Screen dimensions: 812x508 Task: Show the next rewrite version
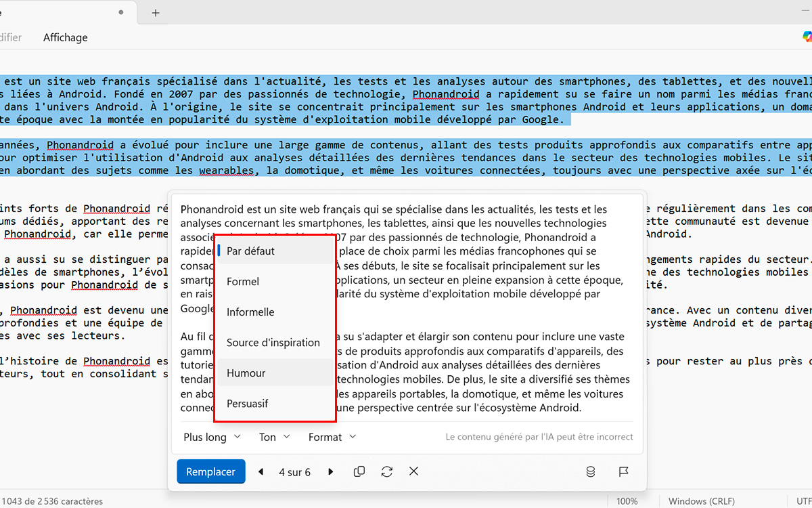(331, 472)
